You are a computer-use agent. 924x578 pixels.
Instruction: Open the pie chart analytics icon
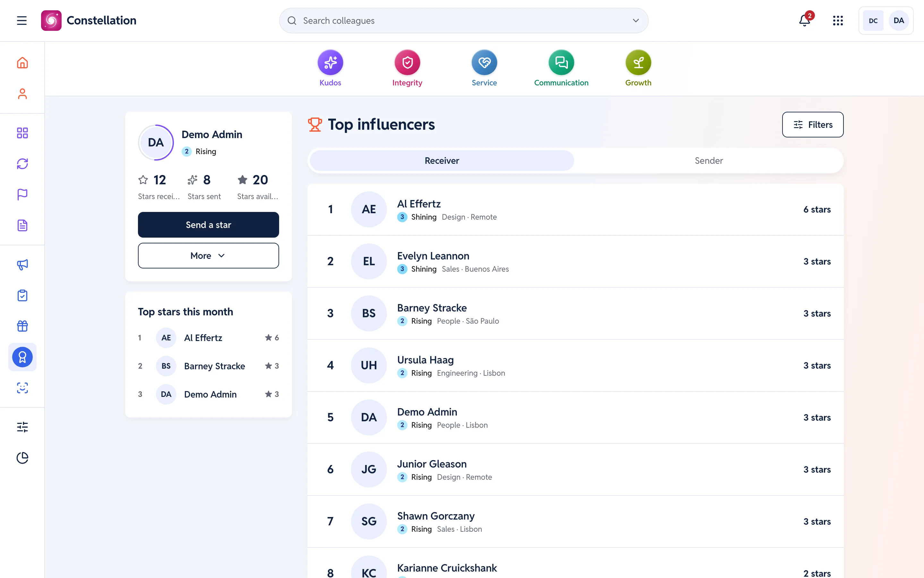22,458
